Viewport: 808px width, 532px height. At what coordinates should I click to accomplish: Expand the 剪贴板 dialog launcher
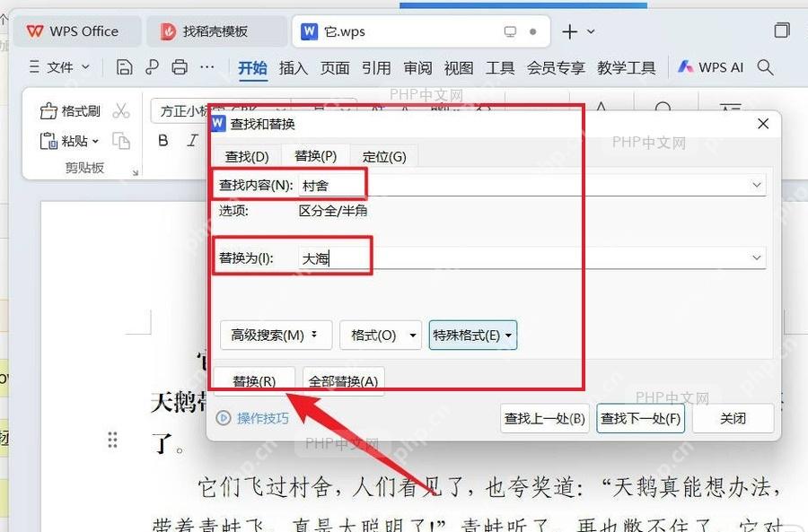click(x=135, y=172)
